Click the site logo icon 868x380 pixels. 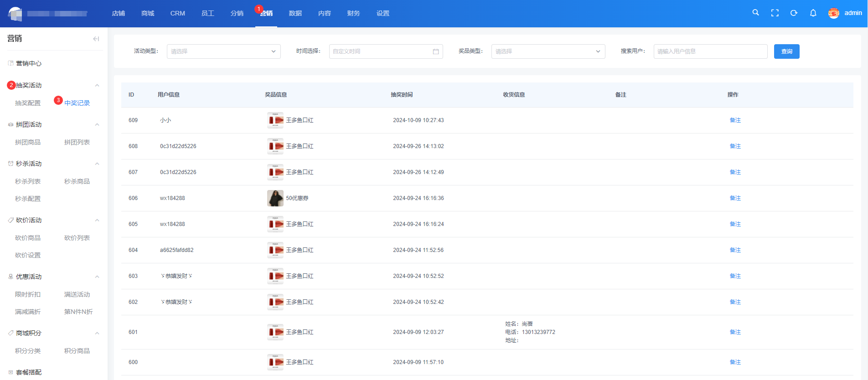coord(15,14)
